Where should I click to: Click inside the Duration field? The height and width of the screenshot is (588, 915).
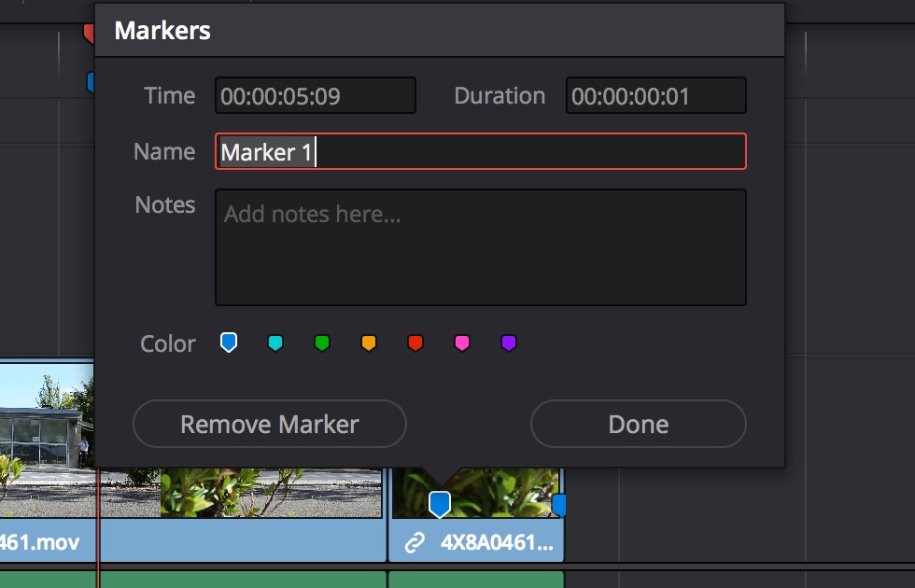(x=655, y=94)
